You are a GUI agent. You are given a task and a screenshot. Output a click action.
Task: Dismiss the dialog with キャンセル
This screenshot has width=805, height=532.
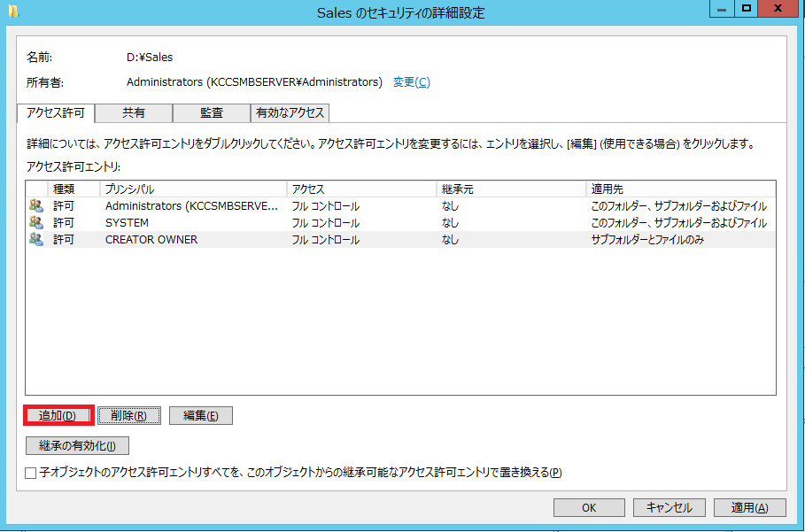[x=668, y=507]
